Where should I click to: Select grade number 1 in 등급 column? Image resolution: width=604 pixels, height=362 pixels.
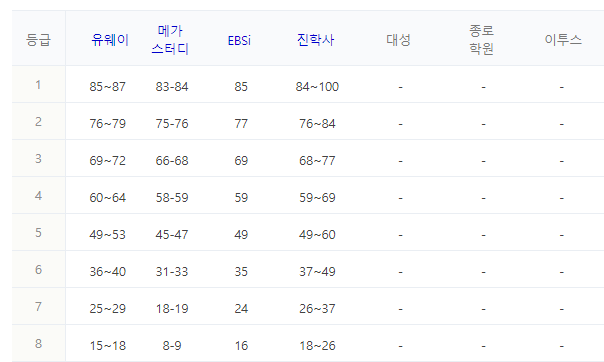pyautogui.click(x=38, y=85)
